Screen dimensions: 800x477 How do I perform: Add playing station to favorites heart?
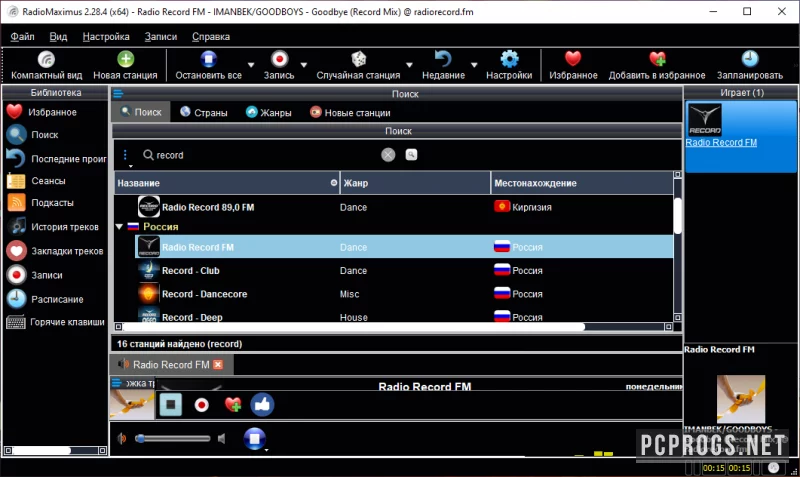[233, 405]
